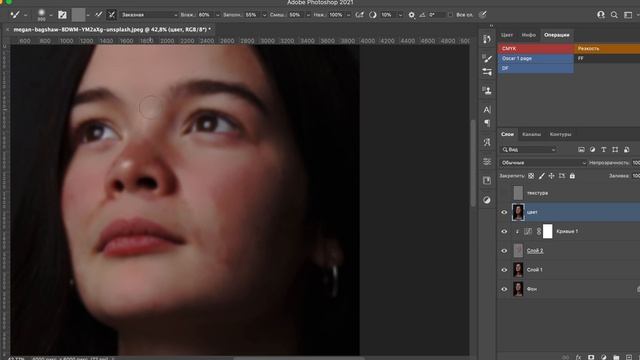Select the 'Операции' actions tab
Image resolution: width=640 pixels, height=360 pixels.
tap(556, 35)
